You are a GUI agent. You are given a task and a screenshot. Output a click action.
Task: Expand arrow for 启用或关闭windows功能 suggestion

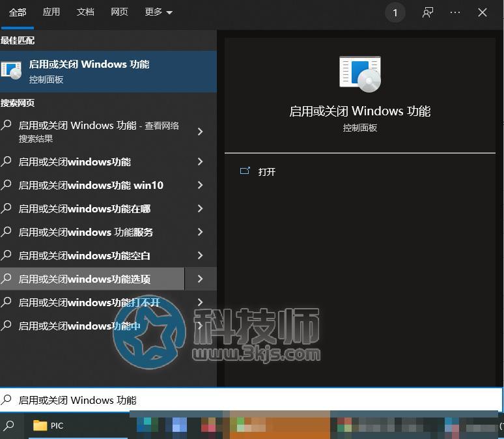click(x=201, y=162)
